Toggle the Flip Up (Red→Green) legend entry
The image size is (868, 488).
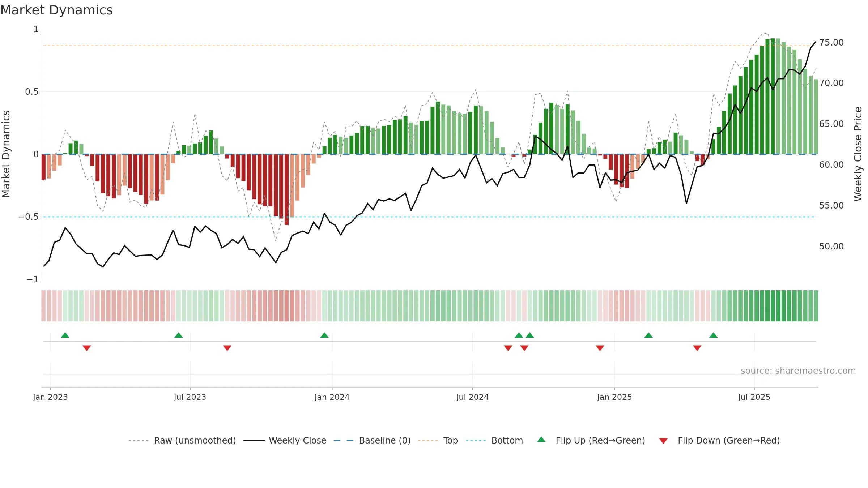click(591, 440)
